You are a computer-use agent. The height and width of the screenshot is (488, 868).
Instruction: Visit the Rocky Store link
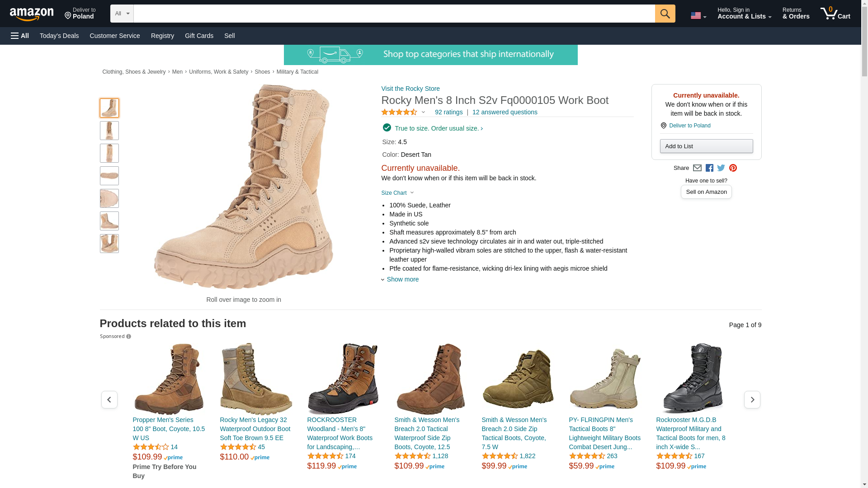coord(410,89)
